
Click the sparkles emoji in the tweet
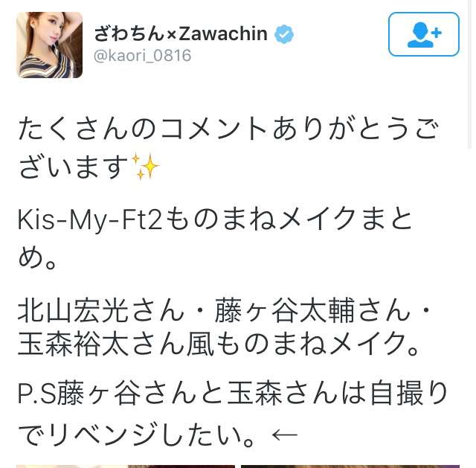(144, 167)
